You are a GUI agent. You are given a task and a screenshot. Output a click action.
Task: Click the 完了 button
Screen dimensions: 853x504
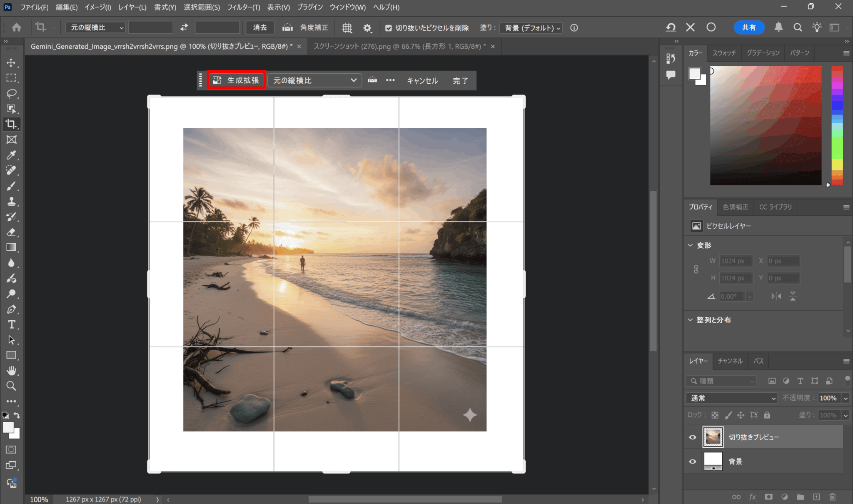click(460, 81)
